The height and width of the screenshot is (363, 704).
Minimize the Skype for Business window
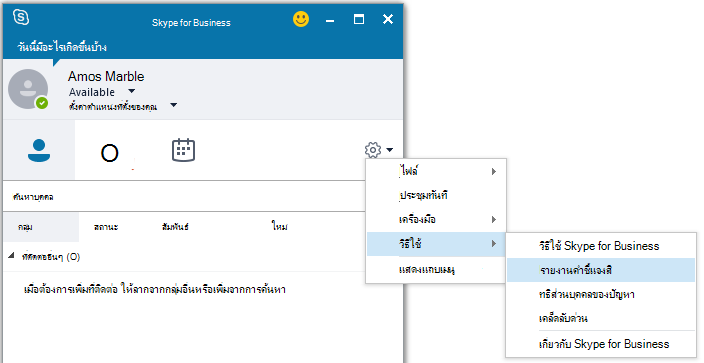click(330, 20)
